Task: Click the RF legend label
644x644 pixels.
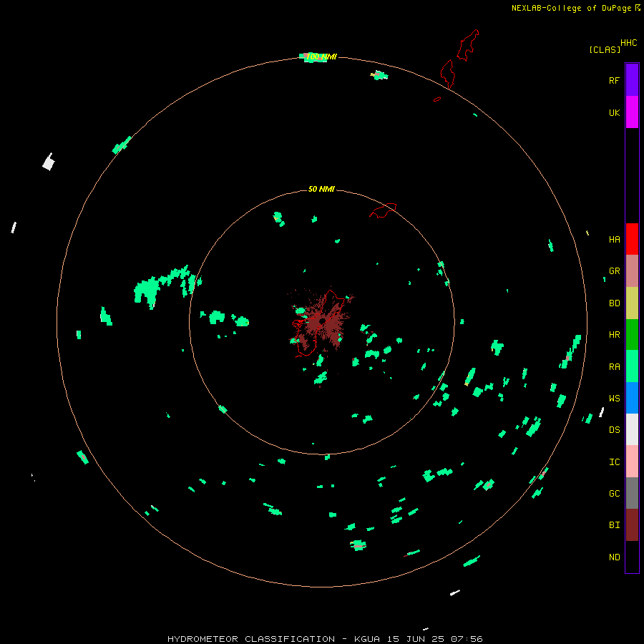Action: (614, 81)
